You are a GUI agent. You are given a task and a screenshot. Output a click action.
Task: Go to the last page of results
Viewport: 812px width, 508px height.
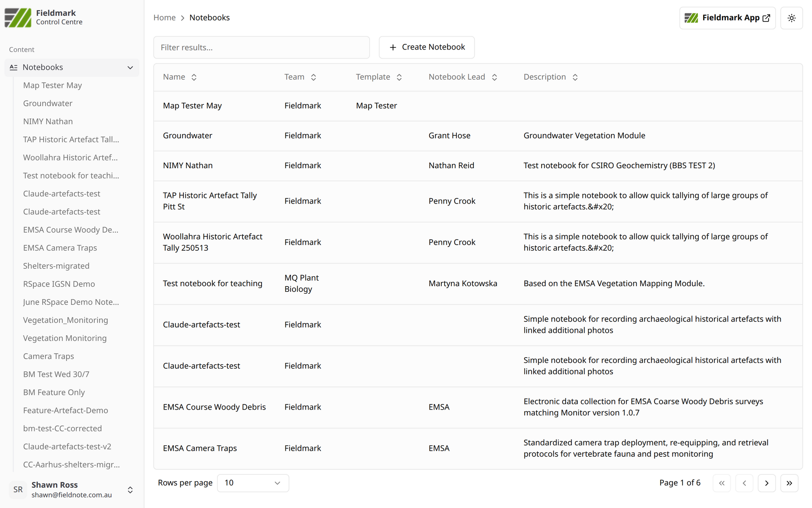pos(789,483)
